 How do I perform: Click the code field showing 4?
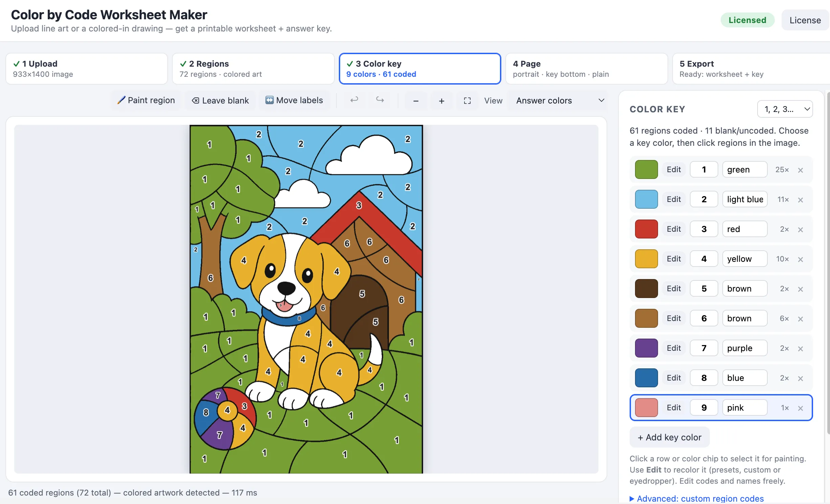coord(704,259)
